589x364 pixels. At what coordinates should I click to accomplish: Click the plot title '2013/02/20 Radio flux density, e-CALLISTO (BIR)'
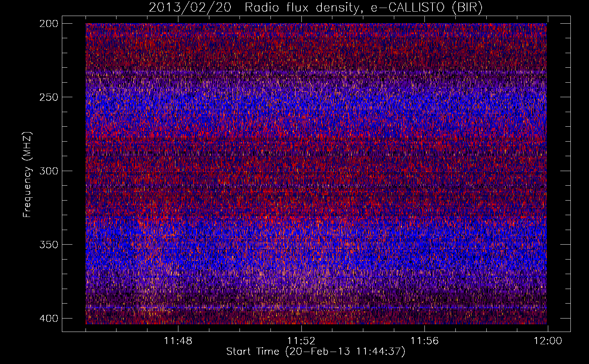316,8
